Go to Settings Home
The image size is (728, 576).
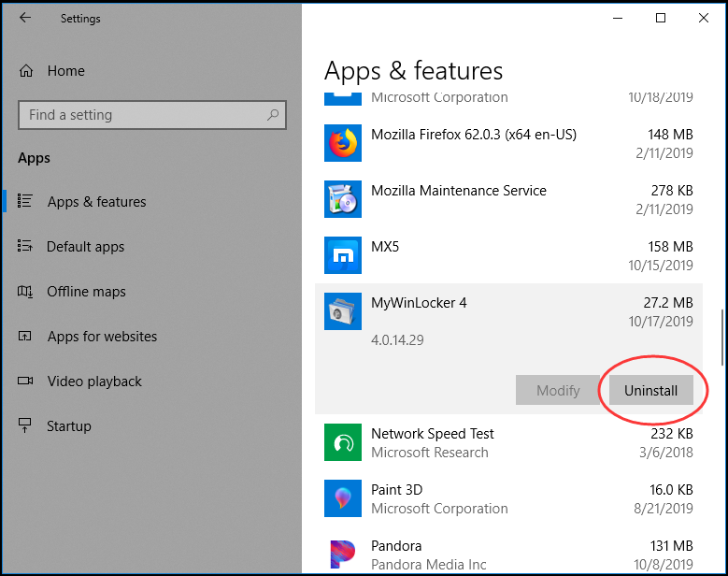(x=66, y=71)
